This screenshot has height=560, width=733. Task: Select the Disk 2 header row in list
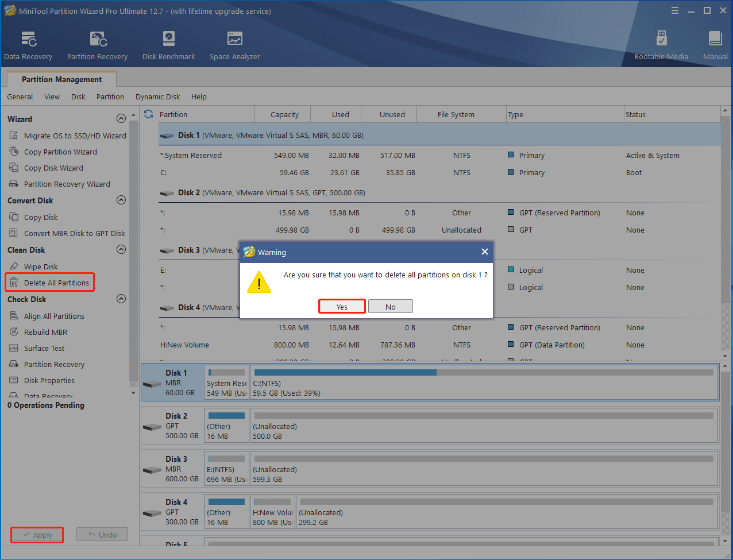[x=439, y=192]
